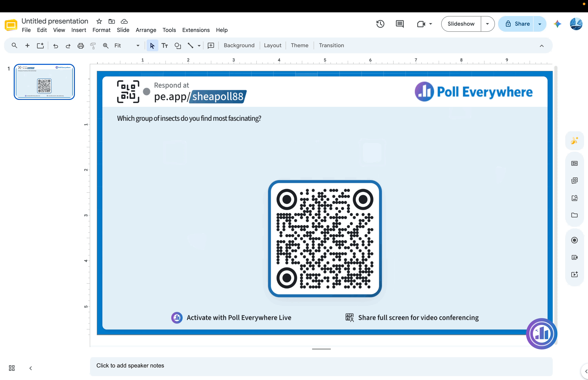Screen dimensions: 588x380
Task: Star the Untitled presentation
Action: (x=99, y=22)
